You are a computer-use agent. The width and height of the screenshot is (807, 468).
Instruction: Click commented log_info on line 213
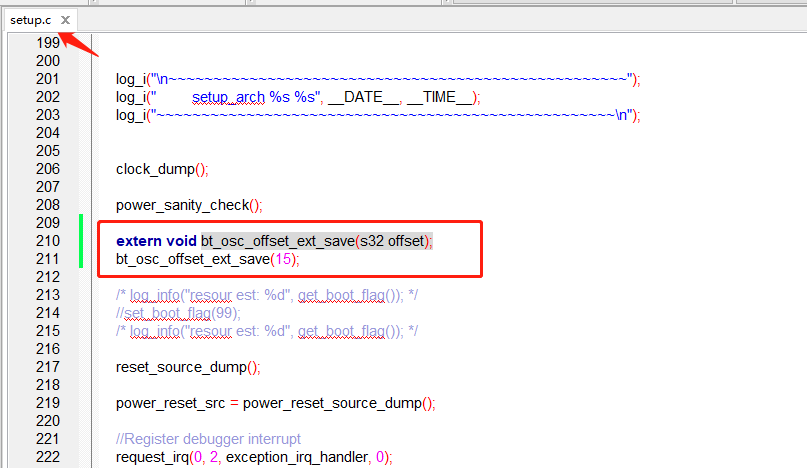click(267, 296)
